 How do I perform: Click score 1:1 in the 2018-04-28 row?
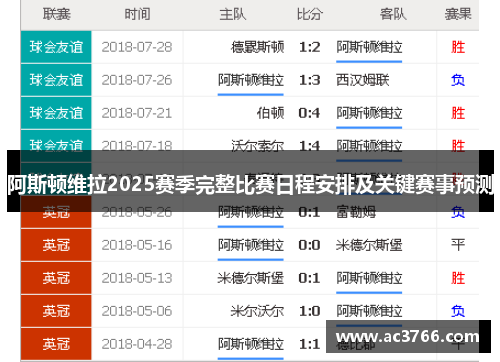310,344
